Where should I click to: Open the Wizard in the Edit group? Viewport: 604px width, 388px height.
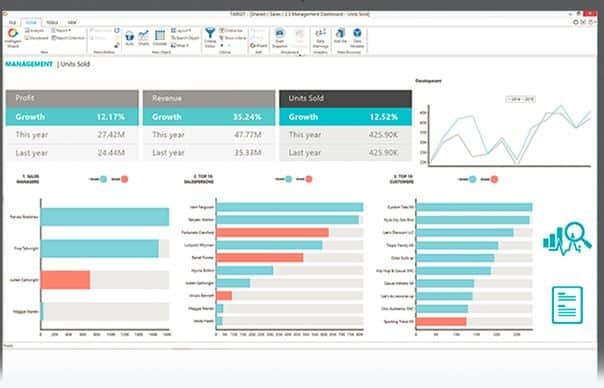258,45
